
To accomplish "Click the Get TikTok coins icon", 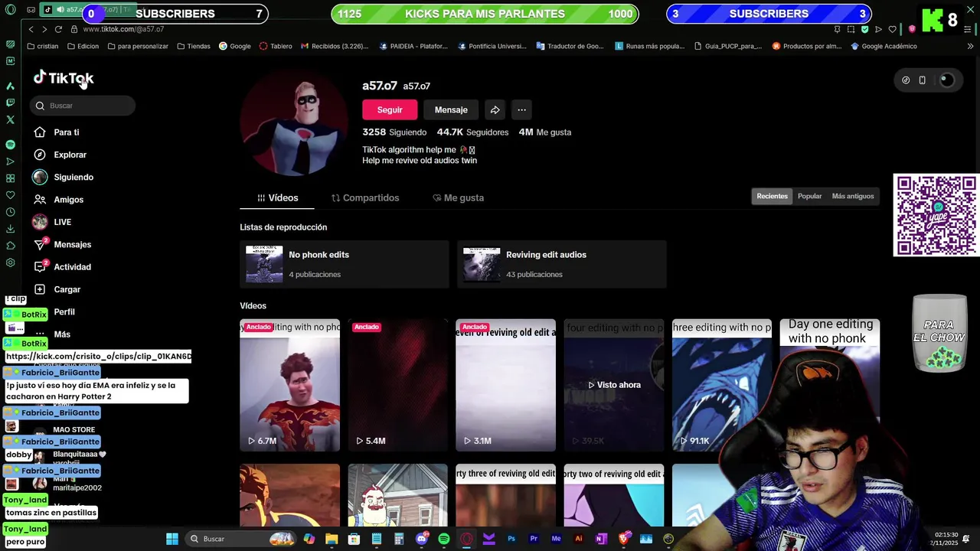I will pyautogui.click(x=906, y=80).
